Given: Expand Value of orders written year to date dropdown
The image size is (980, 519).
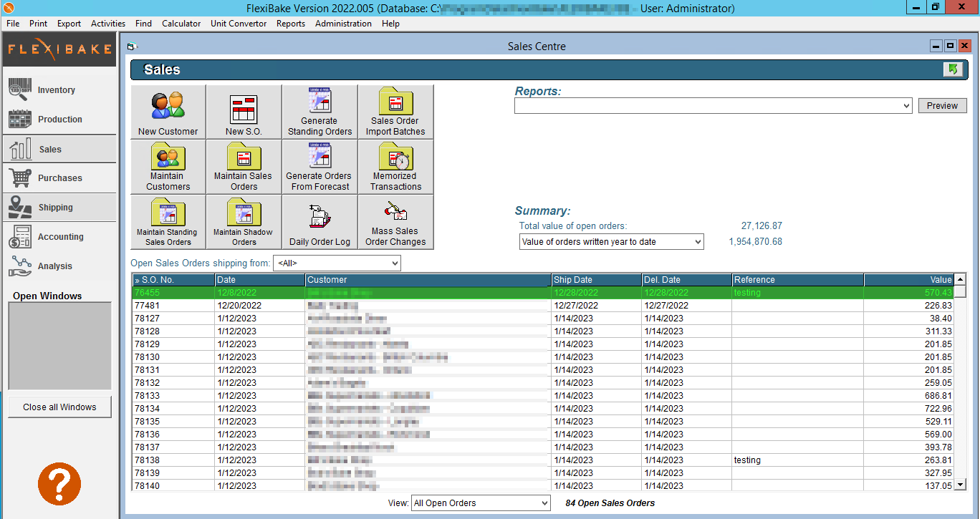Looking at the screenshot, I should (x=697, y=242).
